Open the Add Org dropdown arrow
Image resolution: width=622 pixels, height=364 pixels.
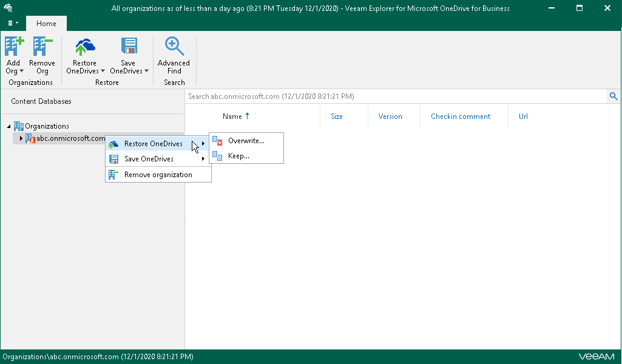pos(21,71)
